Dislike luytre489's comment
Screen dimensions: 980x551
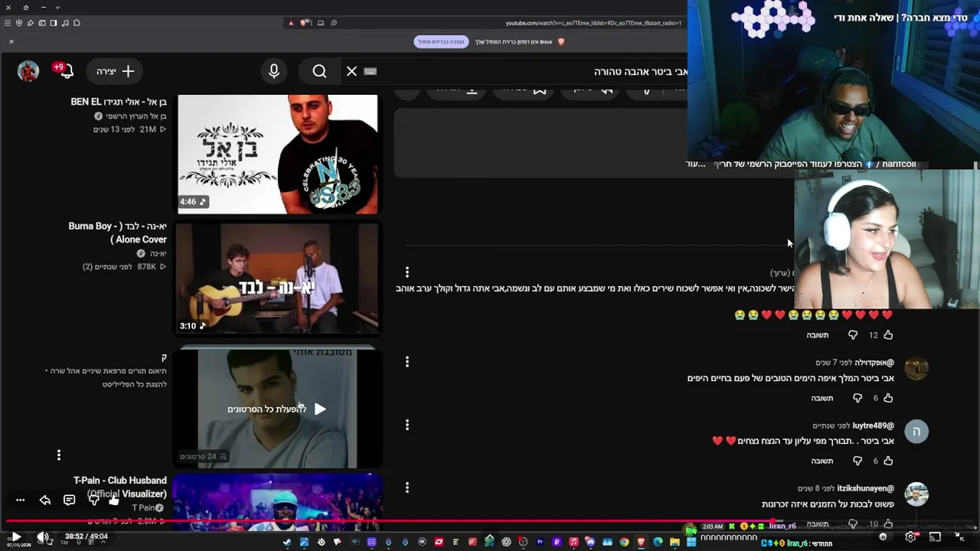(x=857, y=461)
